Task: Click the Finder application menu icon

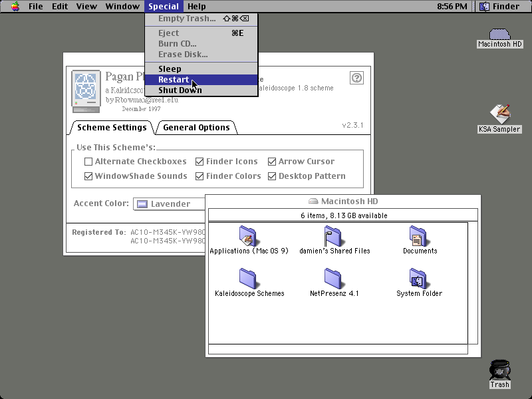Action: (485, 6)
